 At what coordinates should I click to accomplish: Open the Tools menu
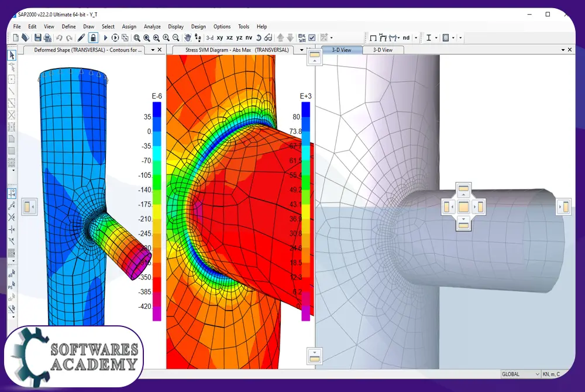pyautogui.click(x=243, y=26)
